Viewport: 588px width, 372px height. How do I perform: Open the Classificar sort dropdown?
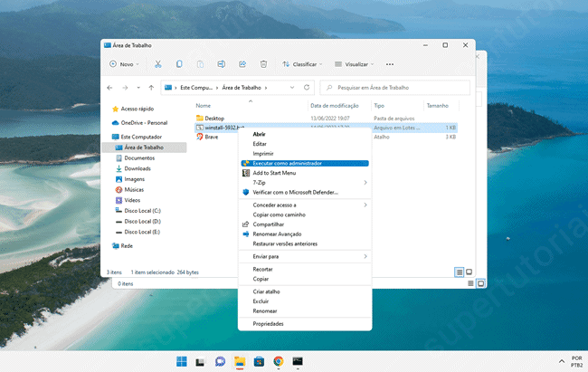[x=303, y=64]
